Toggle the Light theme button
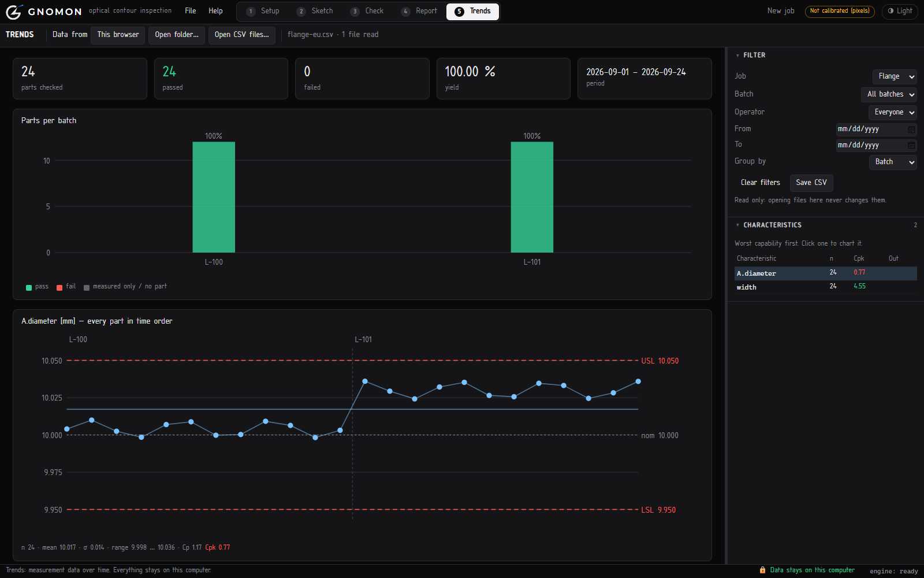924x578 pixels. (x=900, y=11)
